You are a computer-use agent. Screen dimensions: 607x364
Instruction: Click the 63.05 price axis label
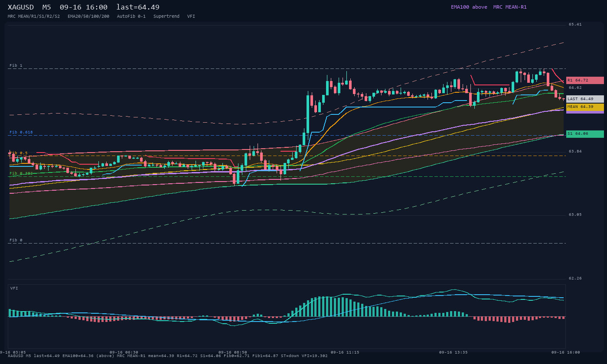point(575,214)
